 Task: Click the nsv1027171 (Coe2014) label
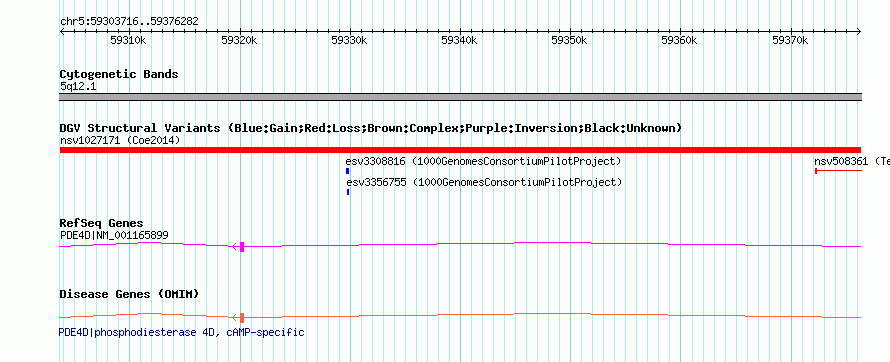120,140
